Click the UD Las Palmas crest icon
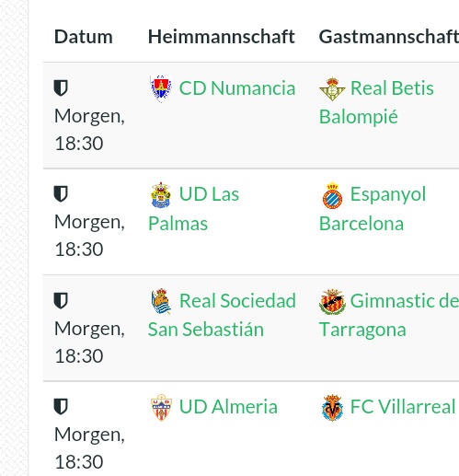 [161, 194]
